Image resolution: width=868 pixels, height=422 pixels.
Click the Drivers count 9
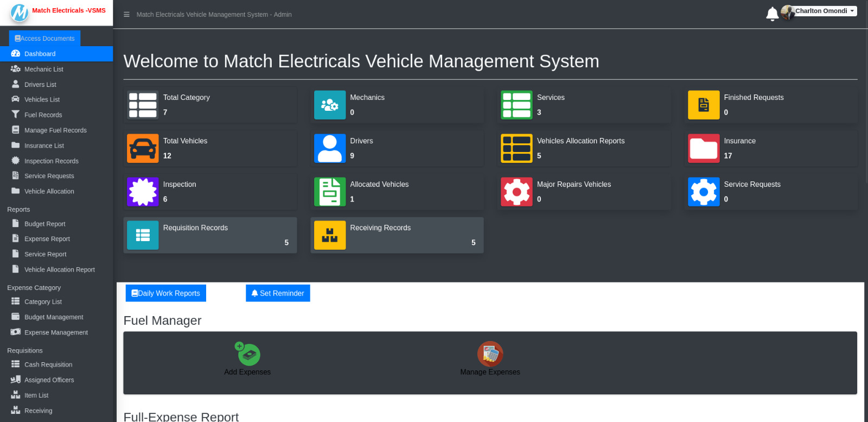[352, 156]
